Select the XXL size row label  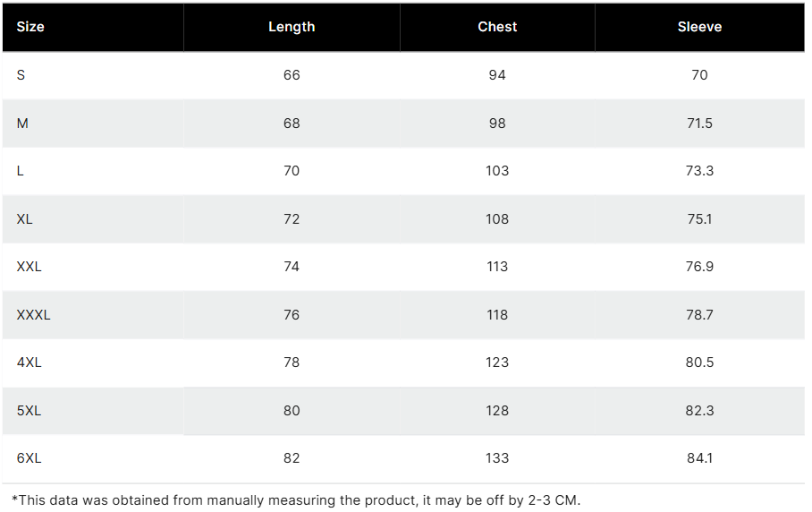(x=29, y=267)
